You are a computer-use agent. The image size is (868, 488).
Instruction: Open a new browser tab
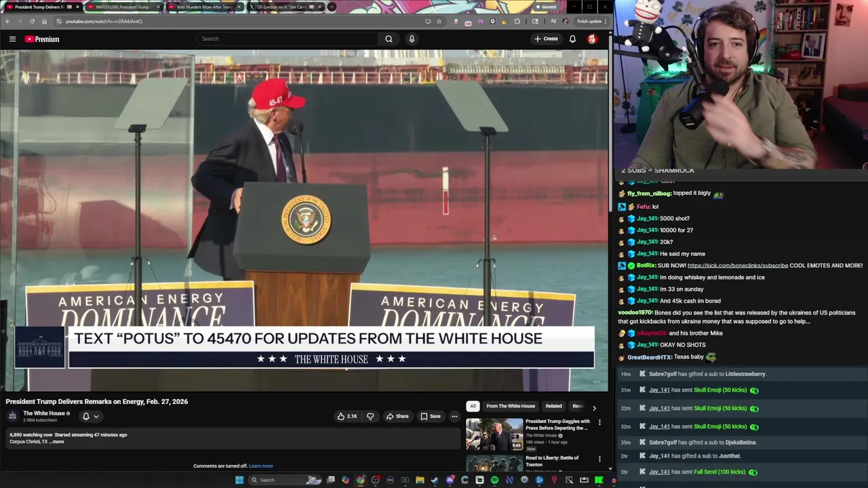(x=332, y=7)
